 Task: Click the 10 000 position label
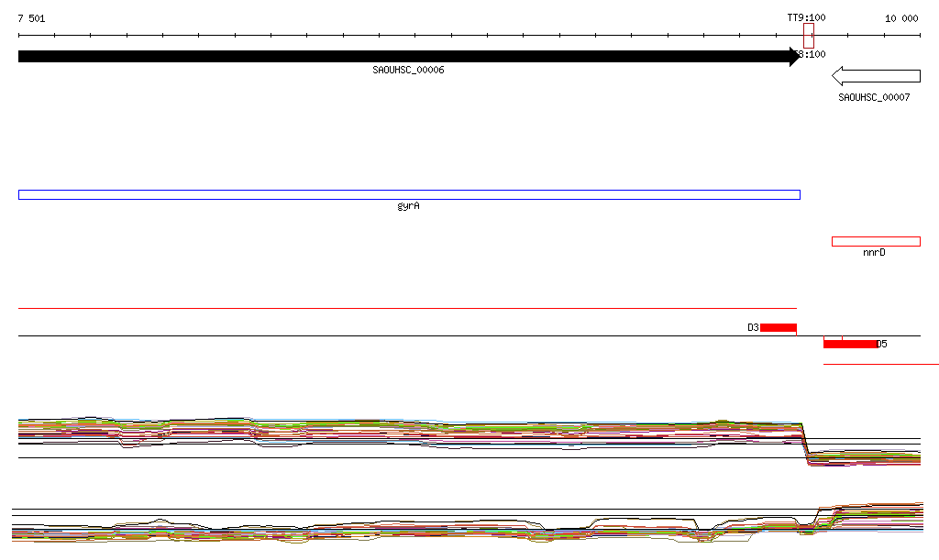click(x=900, y=18)
